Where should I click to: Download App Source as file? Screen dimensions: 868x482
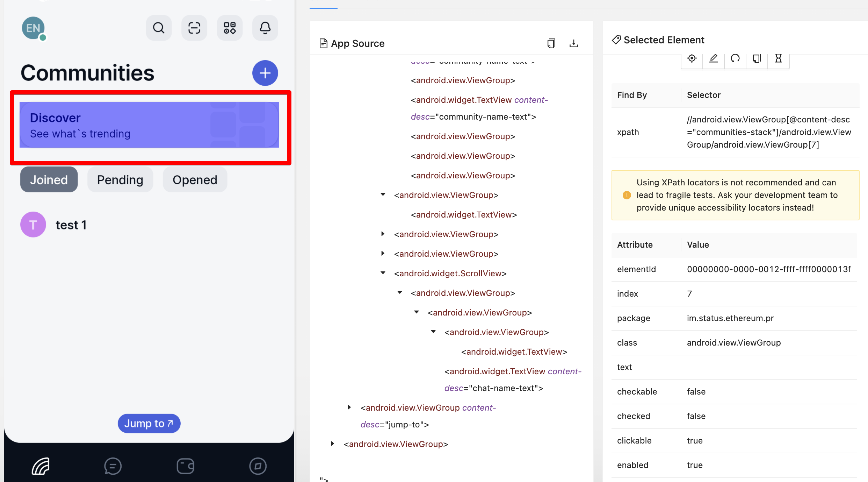coord(573,43)
